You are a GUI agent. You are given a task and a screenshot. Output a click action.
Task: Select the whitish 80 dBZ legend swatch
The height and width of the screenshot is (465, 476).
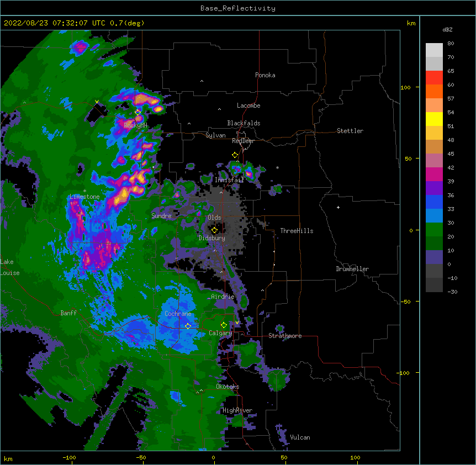pyautogui.click(x=434, y=50)
